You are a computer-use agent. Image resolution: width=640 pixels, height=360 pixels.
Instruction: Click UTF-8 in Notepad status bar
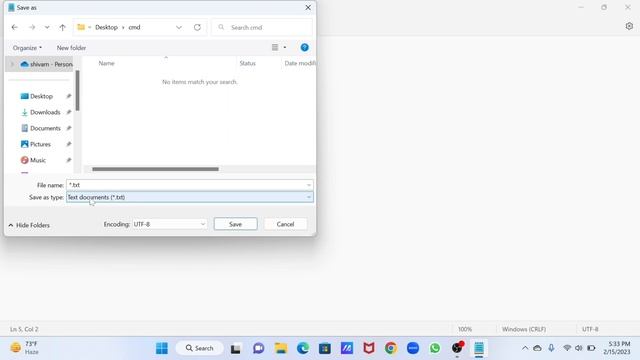pos(590,329)
